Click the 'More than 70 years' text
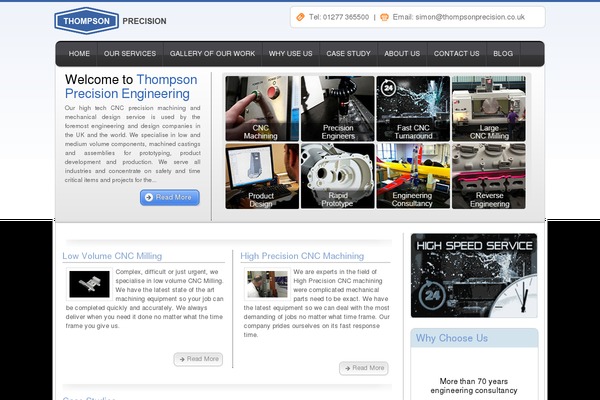Image resolution: width=600 pixels, height=400 pixels. coord(474,381)
